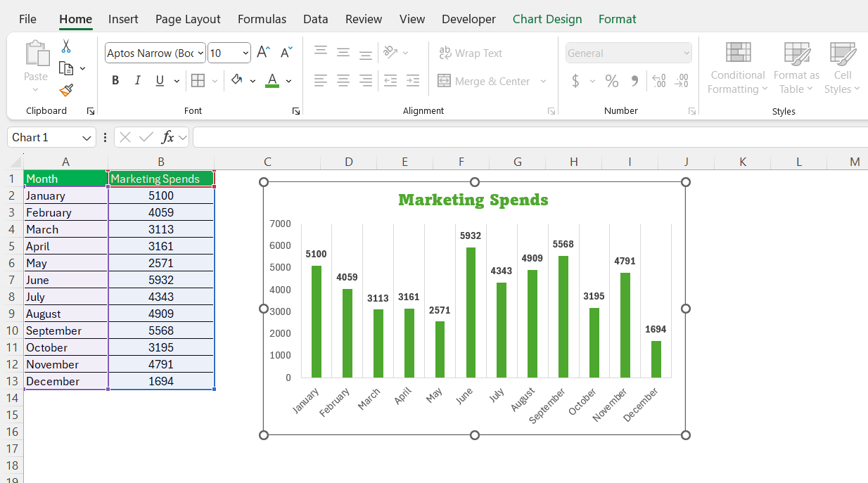The height and width of the screenshot is (483, 868).
Task: Expand the font name dropdown
Action: pos(200,53)
